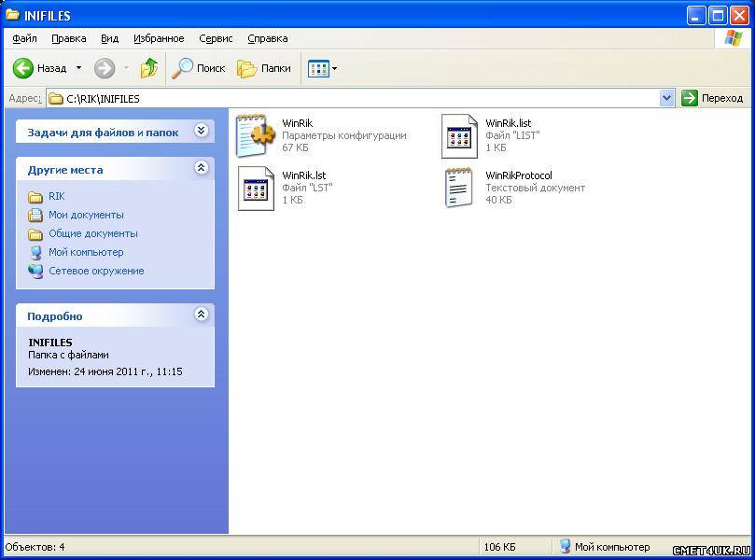This screenshot has width=755, height=560.
Task: Select the WinRik.list file name
Action: [x=508, y=123]
